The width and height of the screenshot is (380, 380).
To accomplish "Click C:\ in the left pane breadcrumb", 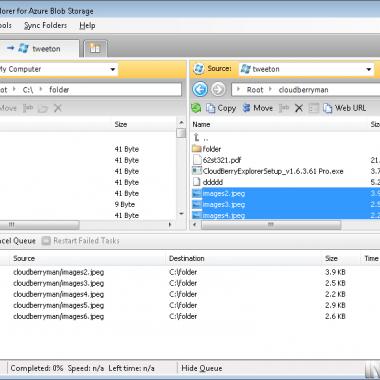I will (x=28, y=90).
